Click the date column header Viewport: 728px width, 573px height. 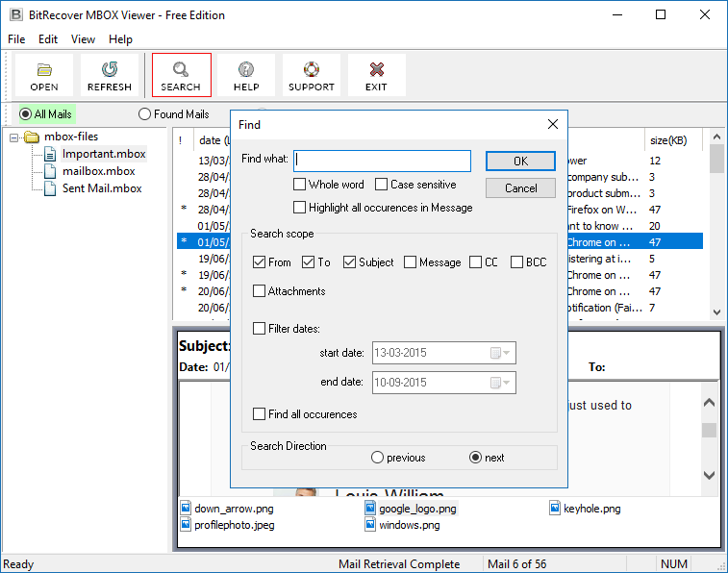point(214,140)
